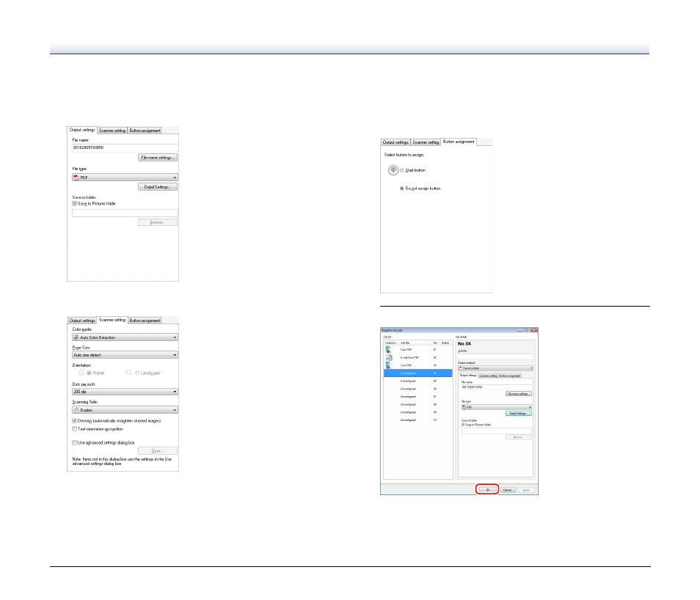Switch to Button assignment tab above the Color mode box
The height and width of the screenshot is (600, 700).
click(145, 321)
